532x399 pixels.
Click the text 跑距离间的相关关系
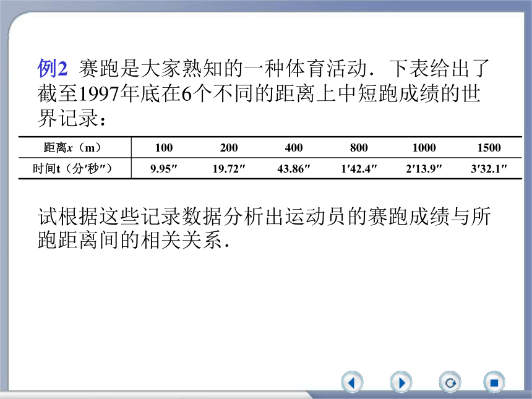[x=134, y=240]
